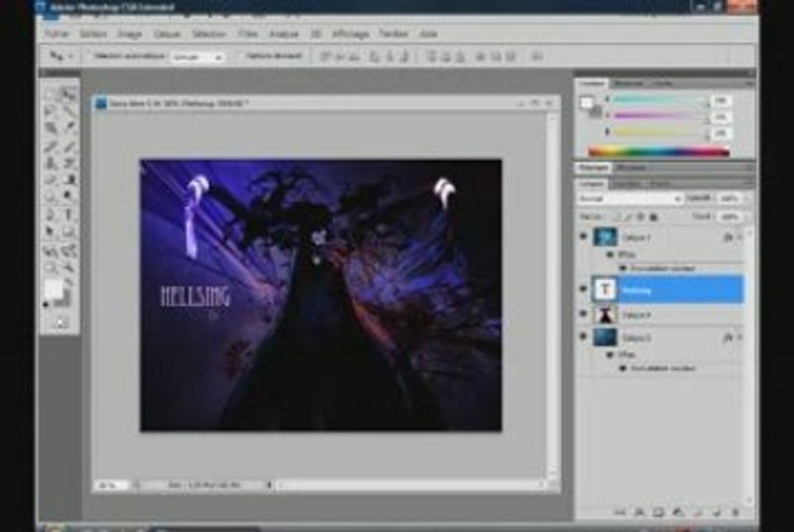Hide the Calque 1 layer
The width and height of the screenshot is (794, 532).
pyautogui.click(x=583, y=236)
